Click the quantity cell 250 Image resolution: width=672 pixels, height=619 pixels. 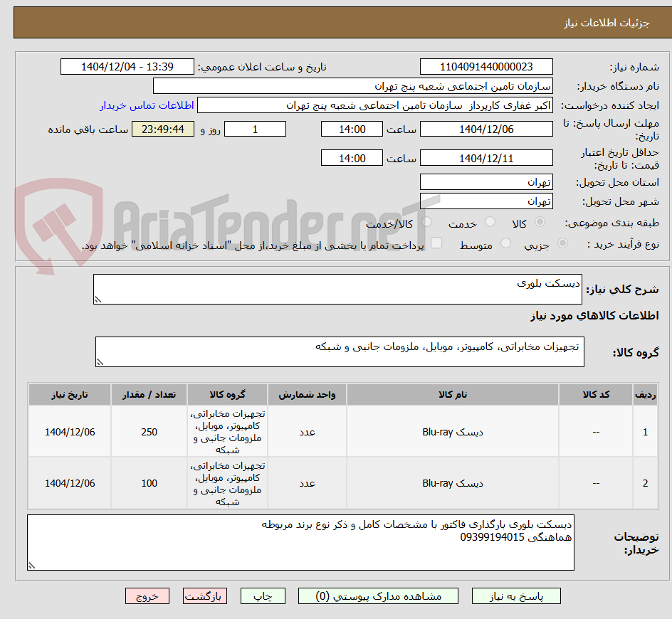[x=149, y=432]
